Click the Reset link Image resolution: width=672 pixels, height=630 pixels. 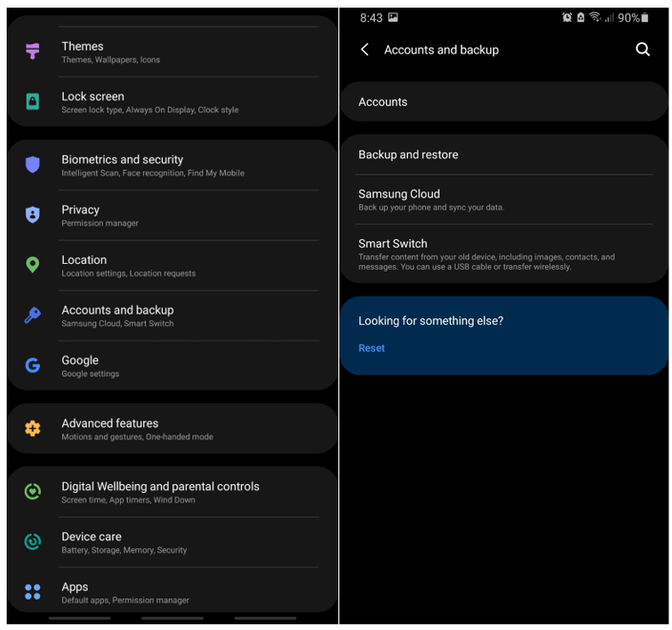pos(372,348)
